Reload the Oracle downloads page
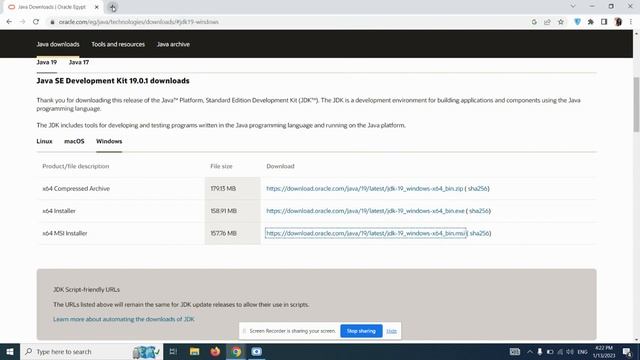The height and width of the screenshot is (360, 640). tap(36, 22)
